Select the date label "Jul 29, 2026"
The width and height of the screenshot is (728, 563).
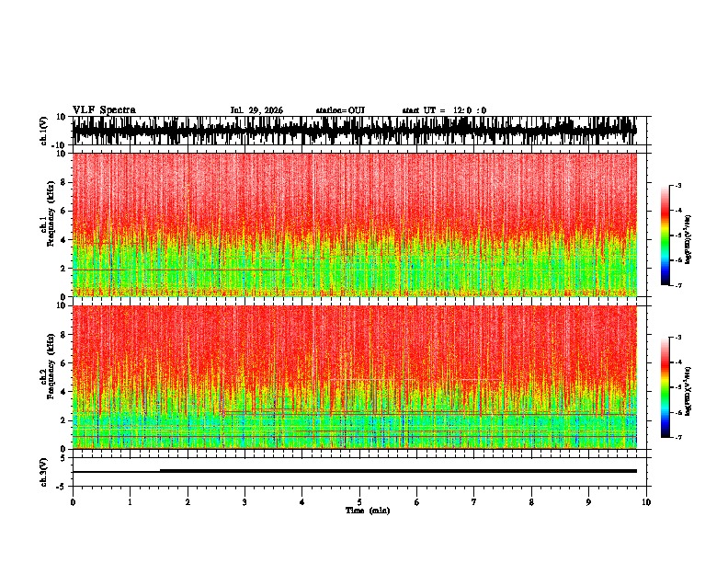[x=256, y=110]
